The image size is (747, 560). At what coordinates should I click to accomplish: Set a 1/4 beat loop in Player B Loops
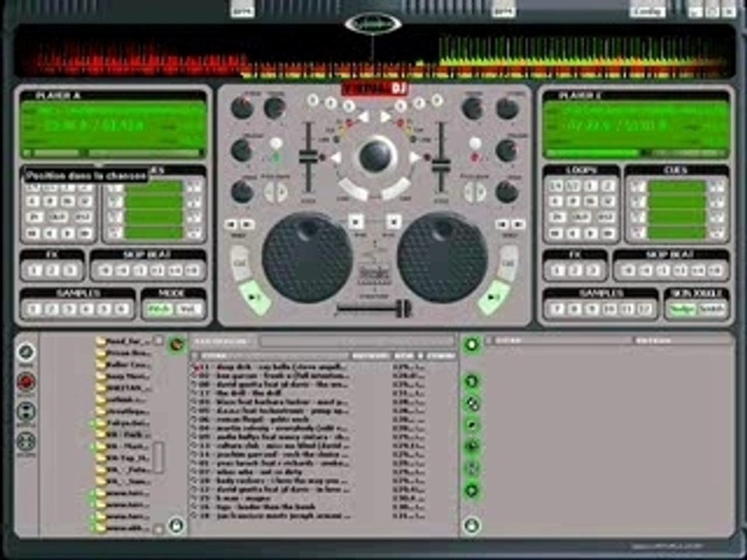coord(556,186)
